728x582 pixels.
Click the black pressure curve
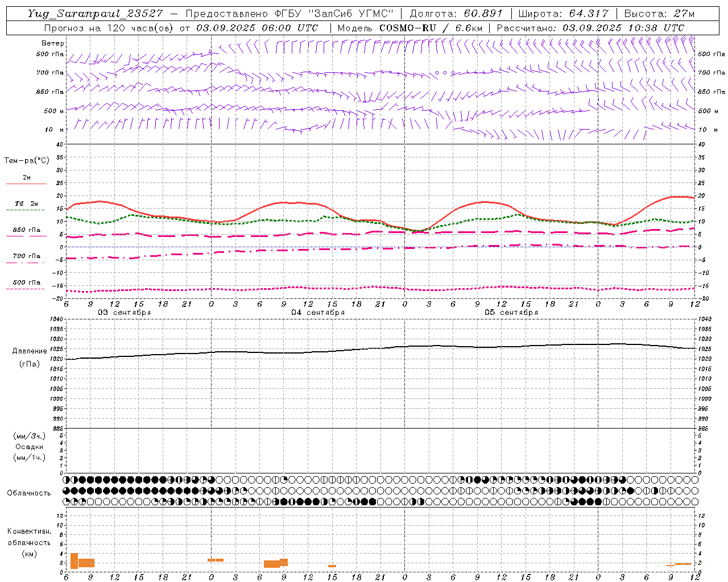(x=380, y=348)
